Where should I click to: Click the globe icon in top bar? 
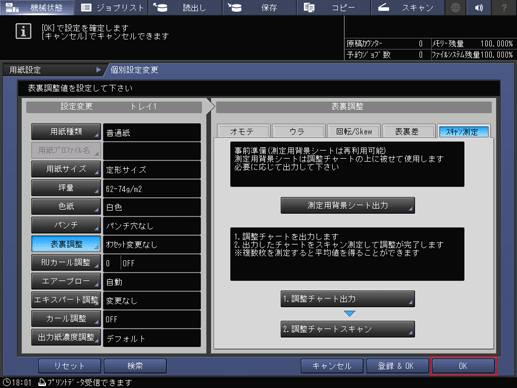tap(455, 7)
